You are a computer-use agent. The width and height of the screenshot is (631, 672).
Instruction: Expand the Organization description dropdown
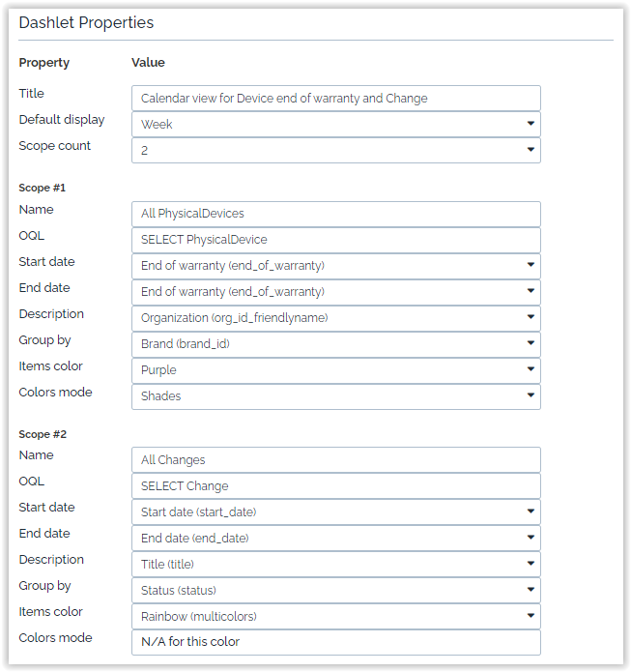click(335, 318)
